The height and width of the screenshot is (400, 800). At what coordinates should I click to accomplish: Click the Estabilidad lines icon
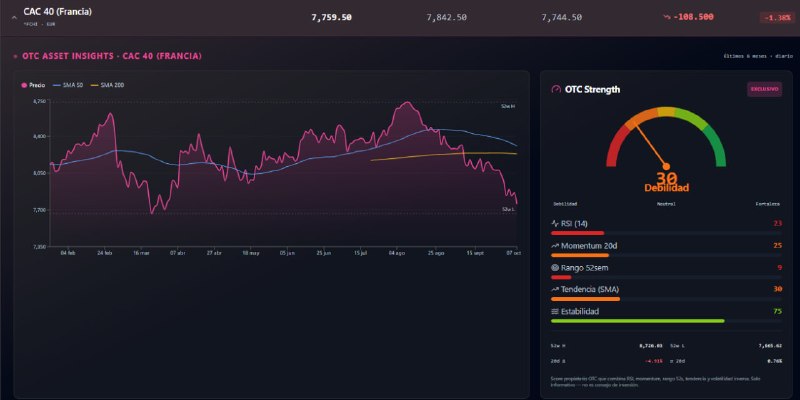555,311
